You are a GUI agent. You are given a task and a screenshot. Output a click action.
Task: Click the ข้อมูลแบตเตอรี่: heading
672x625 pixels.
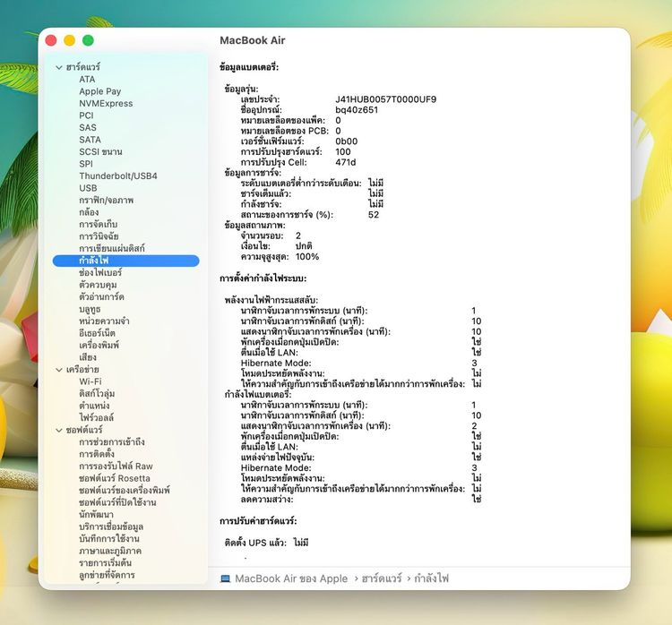tap(249, 67)
